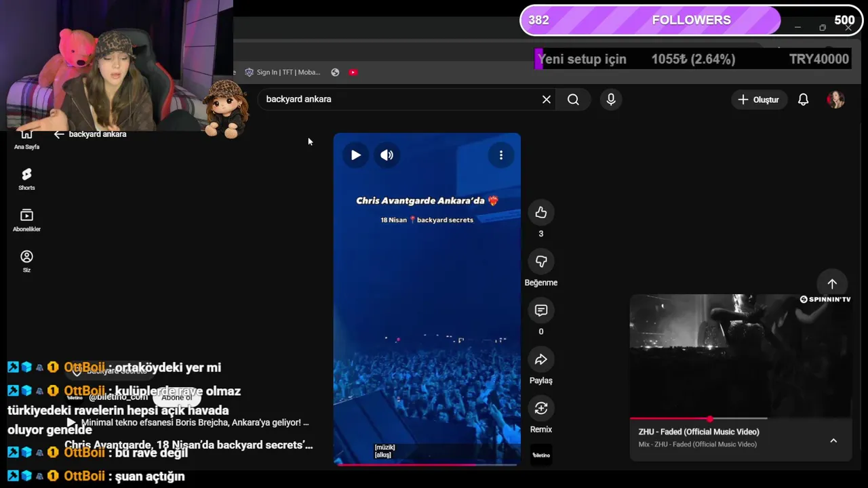Click the ZHU Faded miniplayer video
Viewport: 868px width, 488px height.
(x=741, y=356)
